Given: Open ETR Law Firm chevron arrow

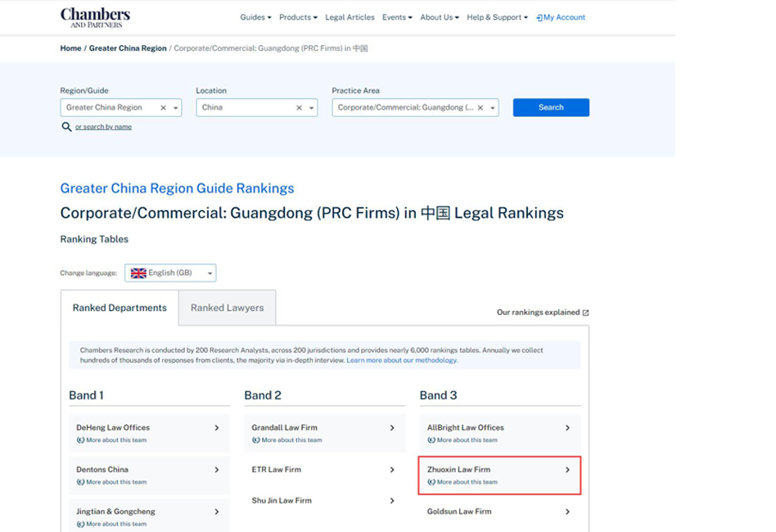Looking at the screenshot, I should 392,470.
